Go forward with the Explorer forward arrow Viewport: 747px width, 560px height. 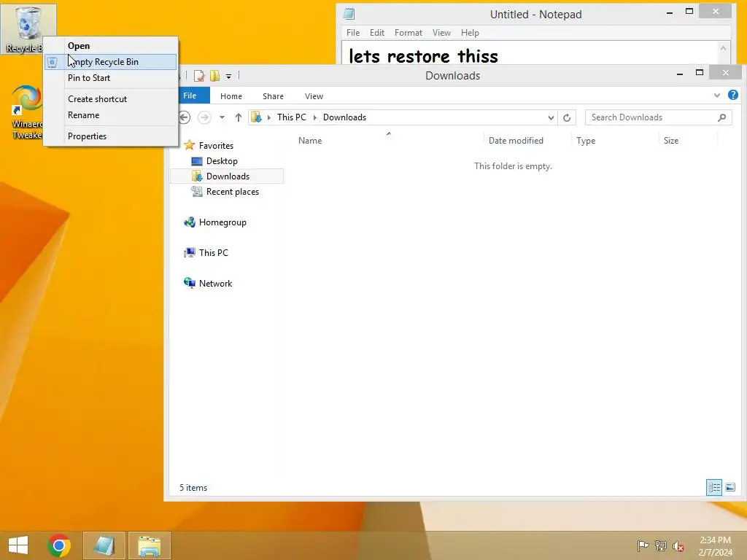pyautogui.click(x=204, y=117)
